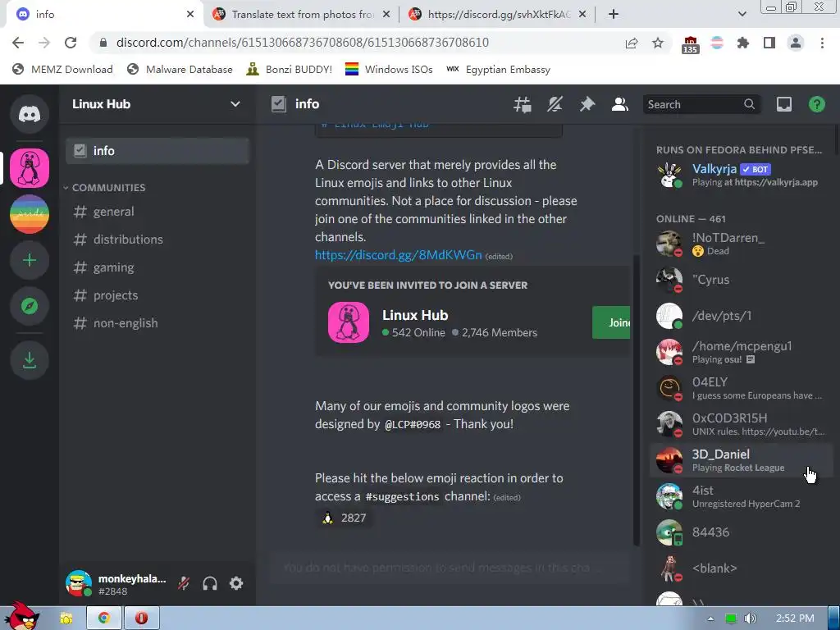Select the pink Linux Hub server icon
840x630 pixels.
click(x=30, y=168)
